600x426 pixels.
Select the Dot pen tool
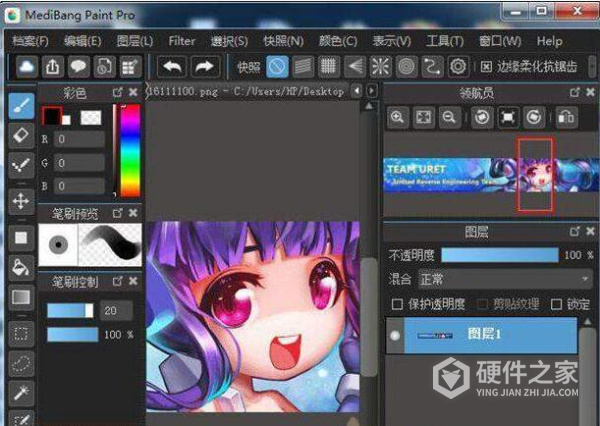click(x=21, y=165)
